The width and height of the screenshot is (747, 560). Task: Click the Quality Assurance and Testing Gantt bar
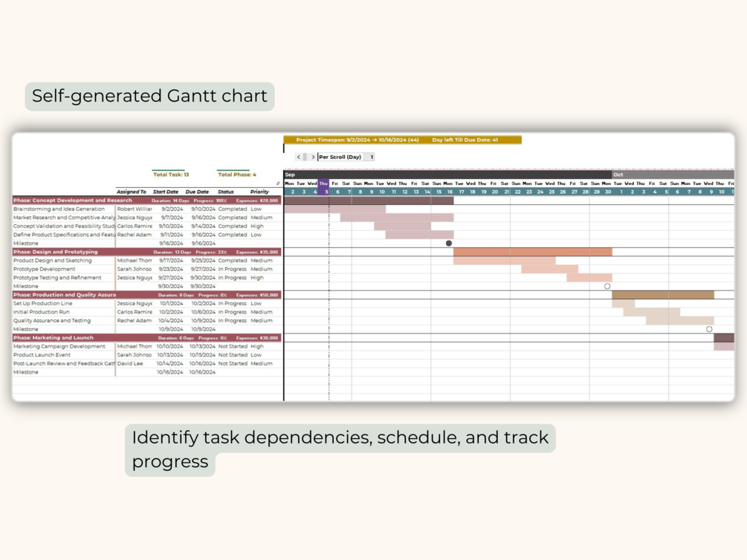click(680, 320)
